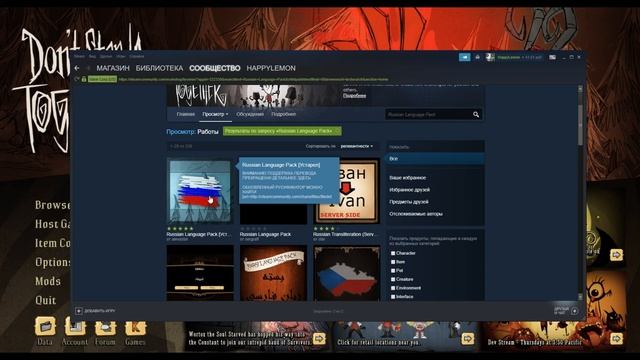Tick the Pet category checkbox
This screenshot has width=640, height=360.
(393, 271)
